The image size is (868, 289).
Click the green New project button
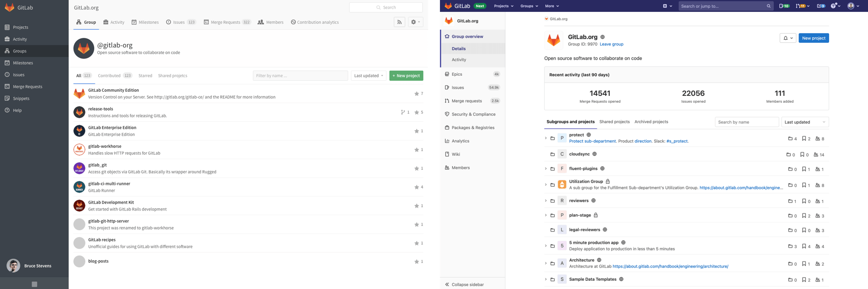[406, 76]
